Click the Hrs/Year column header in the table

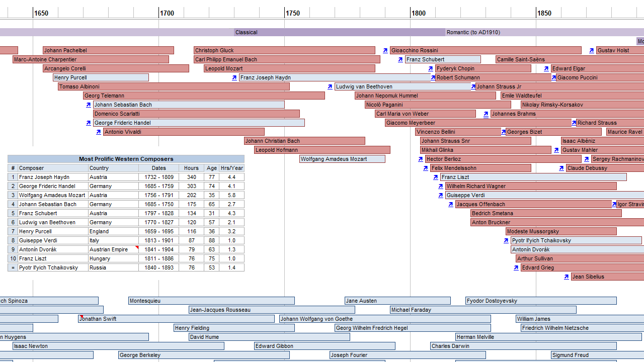tap(231, 168)
